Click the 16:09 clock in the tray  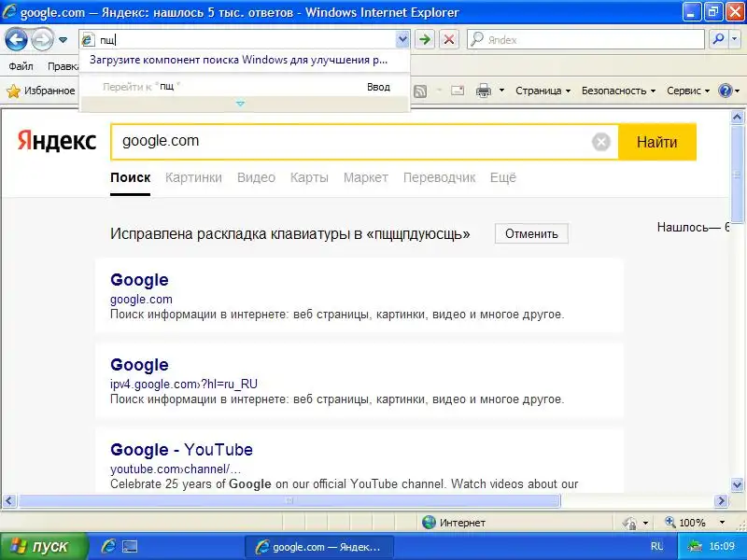(722, 546)
